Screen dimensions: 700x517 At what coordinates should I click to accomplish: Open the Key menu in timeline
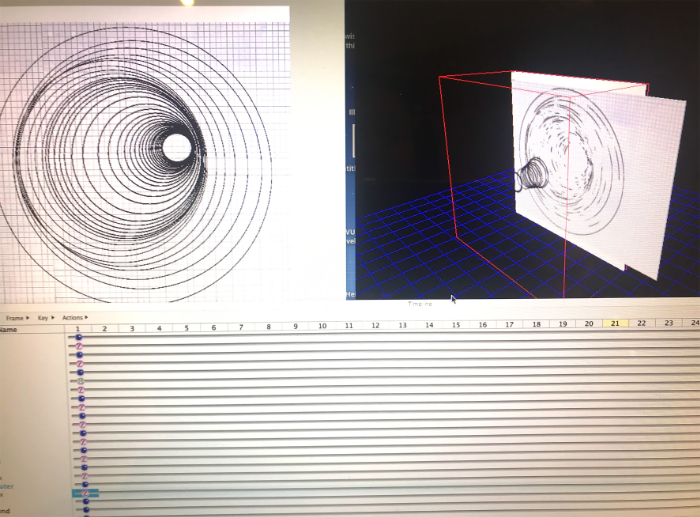pyautogui.click(x=44, y=317)
